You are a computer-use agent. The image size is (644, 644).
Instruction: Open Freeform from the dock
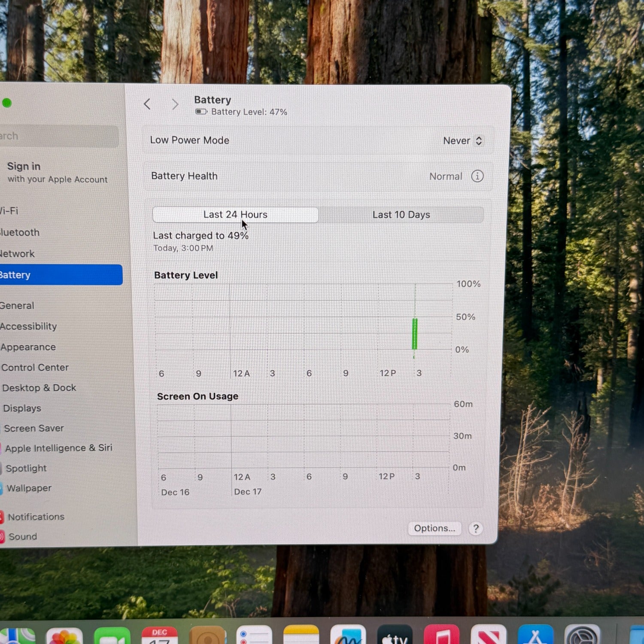click(x=348, y=636)
